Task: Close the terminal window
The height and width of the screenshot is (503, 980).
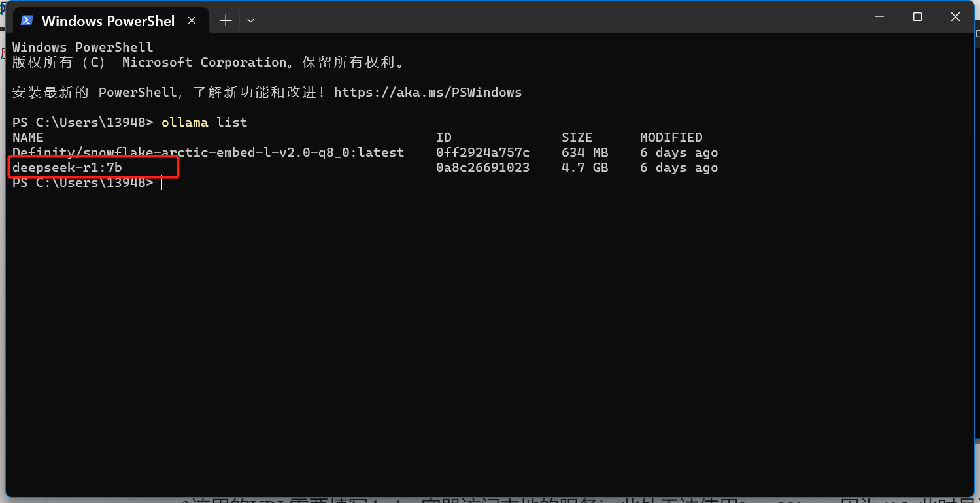Action: tap(955, 17)
